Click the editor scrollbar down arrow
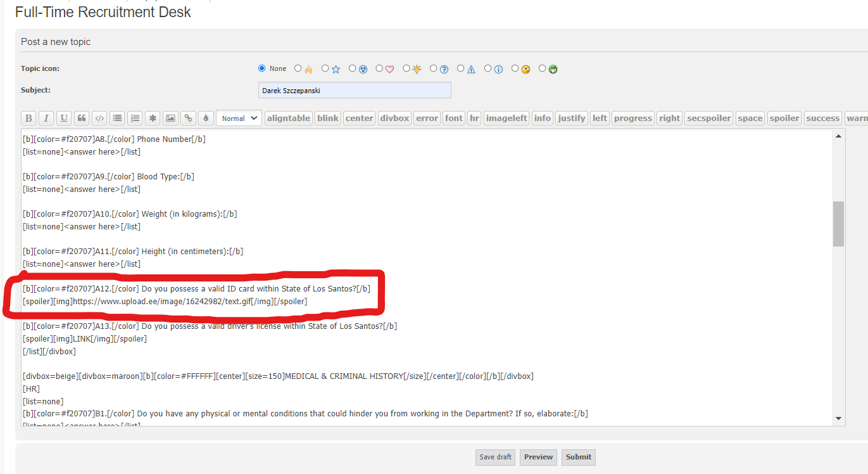Screen dimensions: 868x474 pos(839,418)
